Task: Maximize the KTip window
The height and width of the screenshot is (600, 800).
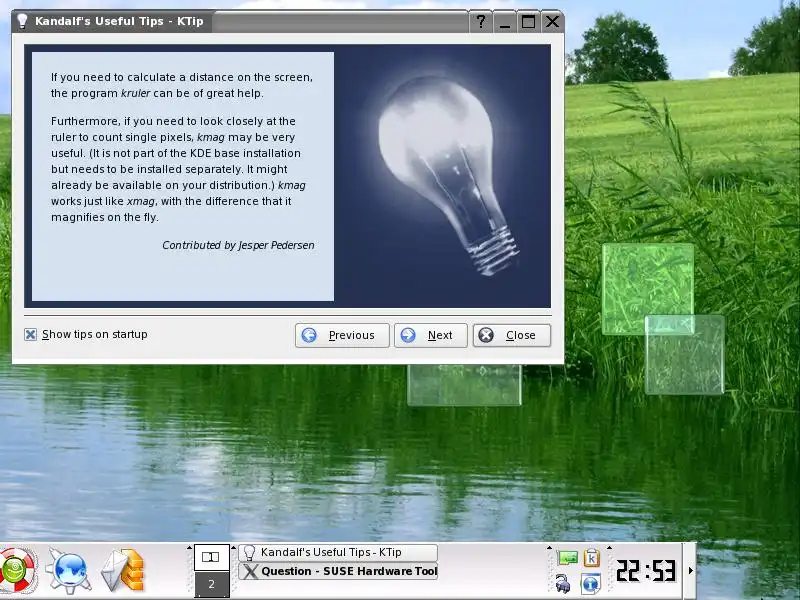Action: [528, 21]
